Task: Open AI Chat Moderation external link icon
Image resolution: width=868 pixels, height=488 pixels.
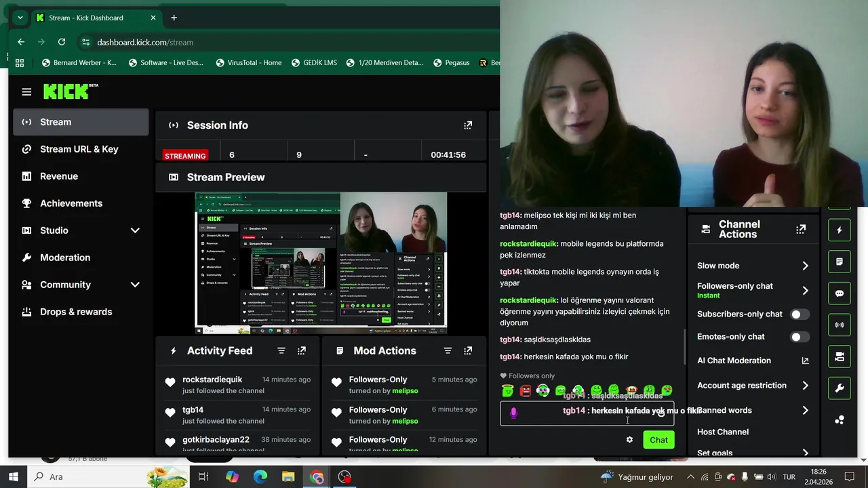Action: [x=805, y=361]
